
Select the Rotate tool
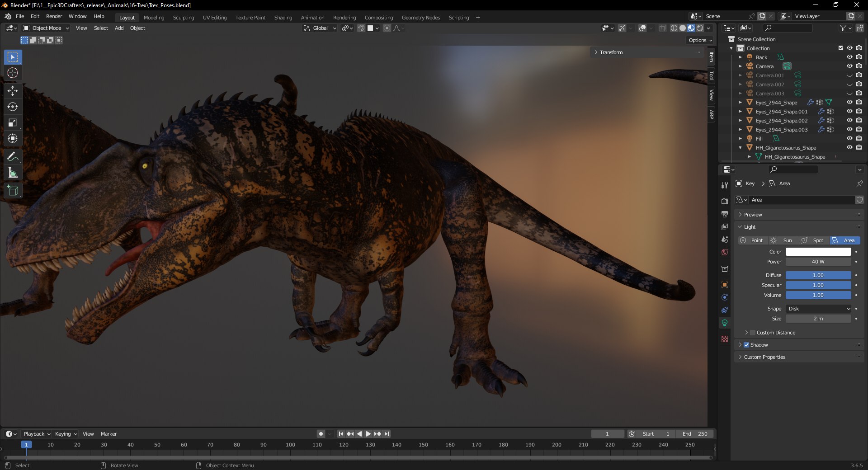tap(13, 107)
